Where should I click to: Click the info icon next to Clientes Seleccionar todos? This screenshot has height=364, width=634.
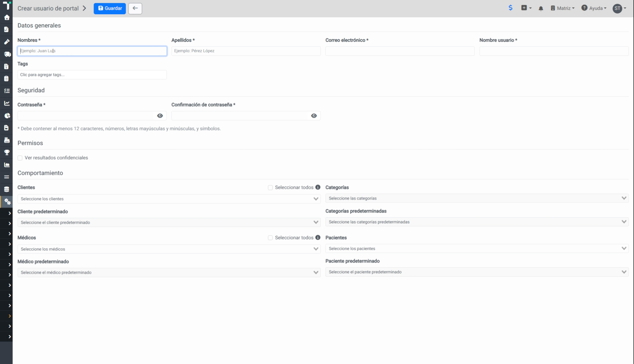pos(318,187)
